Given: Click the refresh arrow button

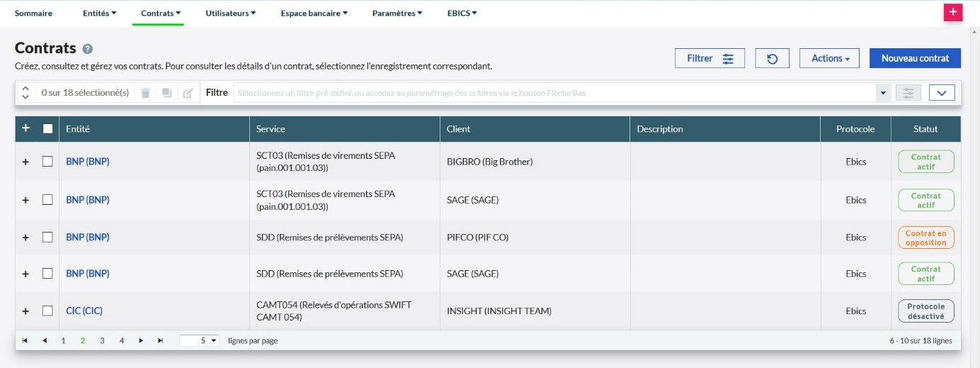Looking at the screenshot, I should 772,58.
